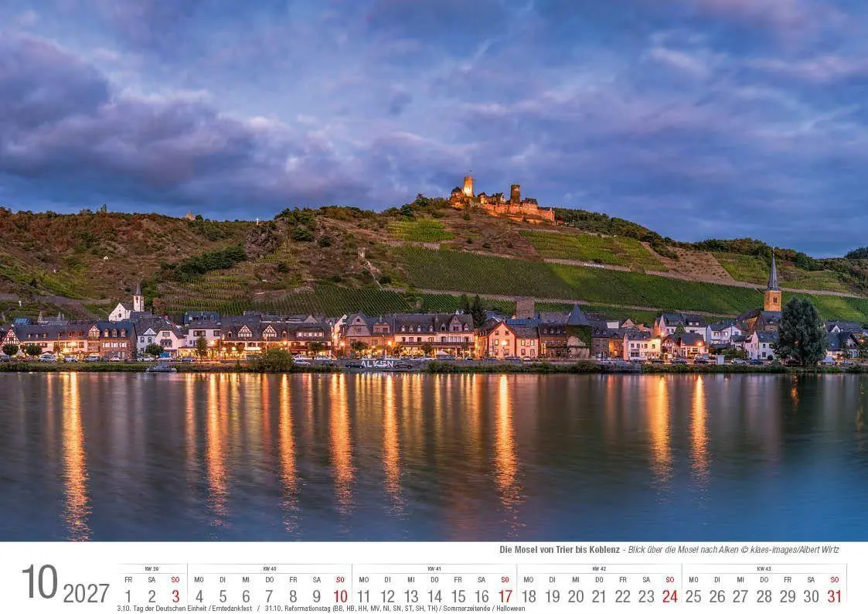Click the "SO" label above date 3

[x=175, y=580]
